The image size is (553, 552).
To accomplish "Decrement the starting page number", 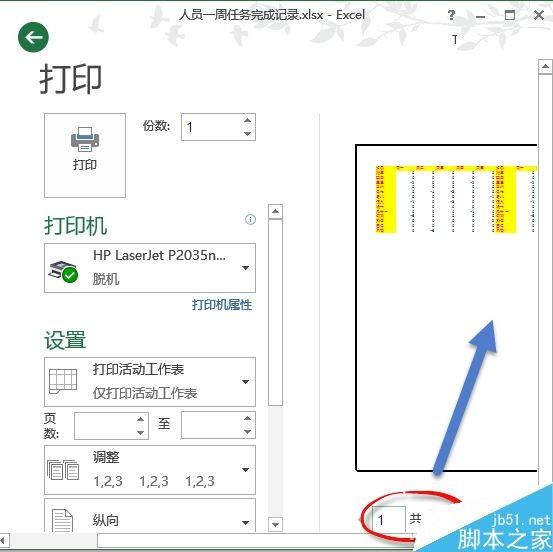I will click(140, 432).
